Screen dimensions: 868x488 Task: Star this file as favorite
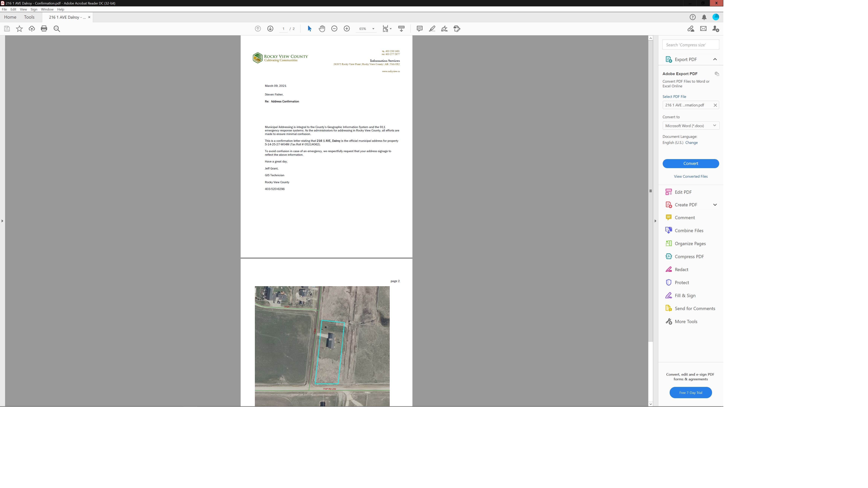(x=19, y=29)
